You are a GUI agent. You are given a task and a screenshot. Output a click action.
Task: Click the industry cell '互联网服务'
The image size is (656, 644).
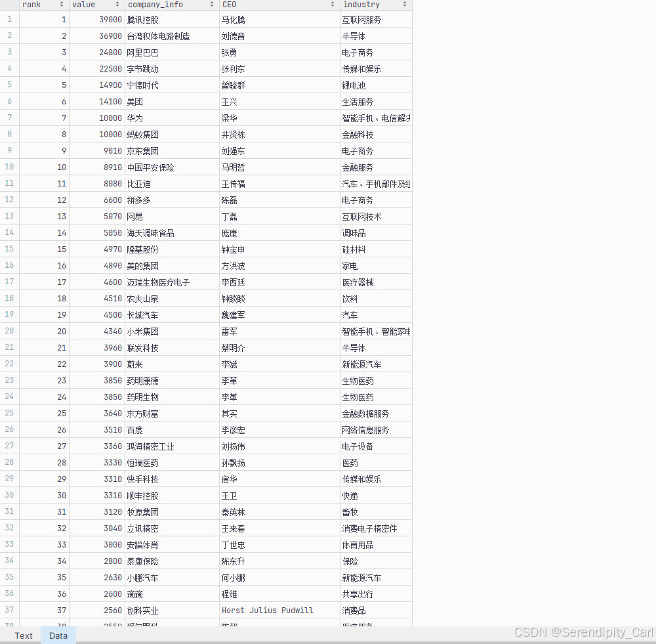376,20
